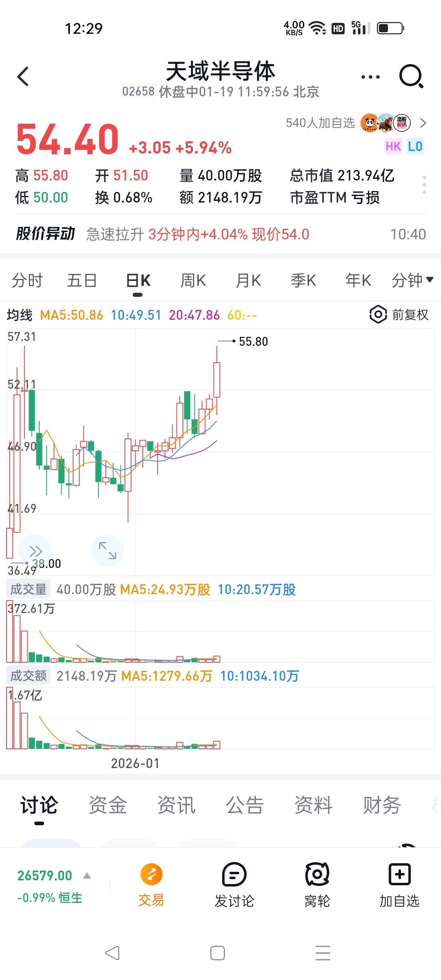Expand more quote details vertical dots
The height and width of the screenshot is (980, 441).
425,185
